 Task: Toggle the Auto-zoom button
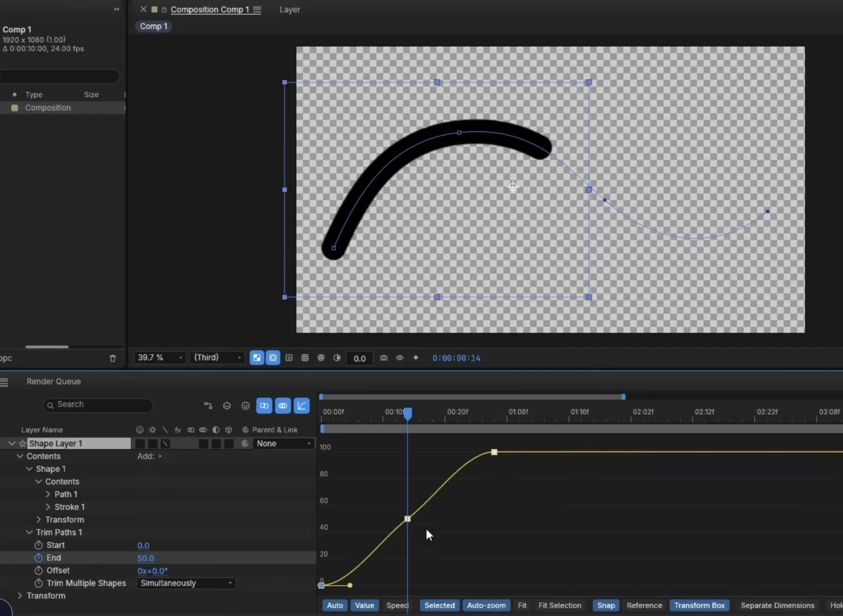487,605
